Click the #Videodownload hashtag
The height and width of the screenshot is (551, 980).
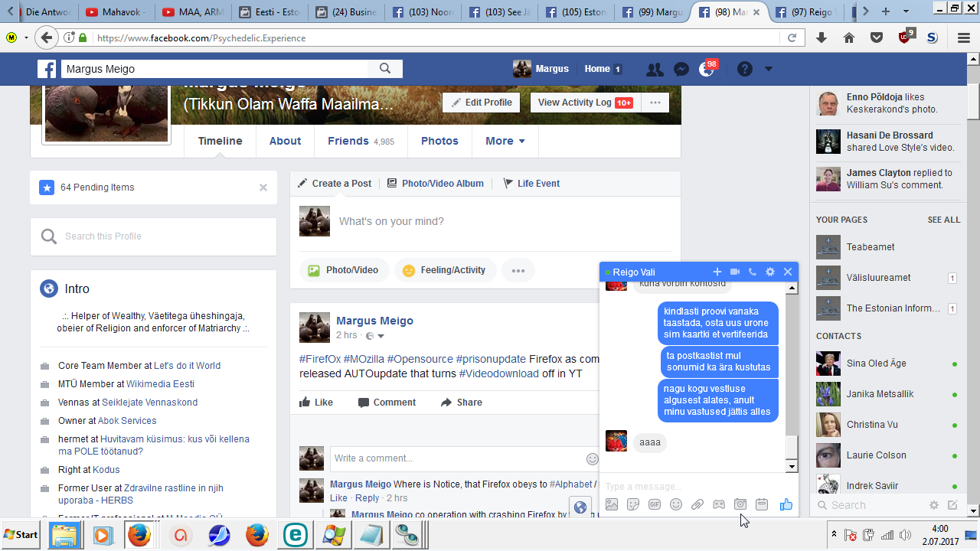498,373
